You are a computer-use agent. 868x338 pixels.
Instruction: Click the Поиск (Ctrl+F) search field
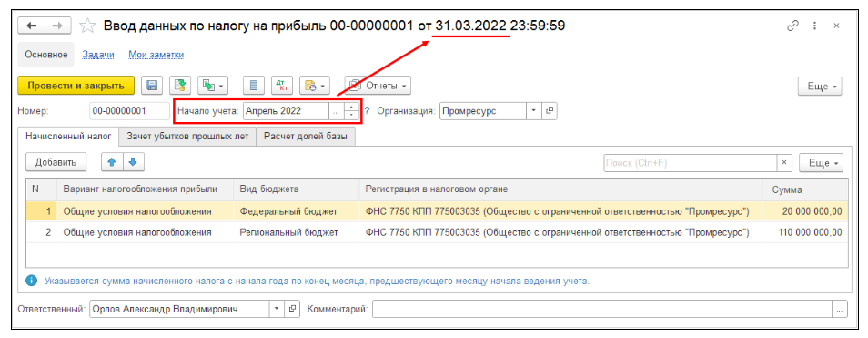691,163
